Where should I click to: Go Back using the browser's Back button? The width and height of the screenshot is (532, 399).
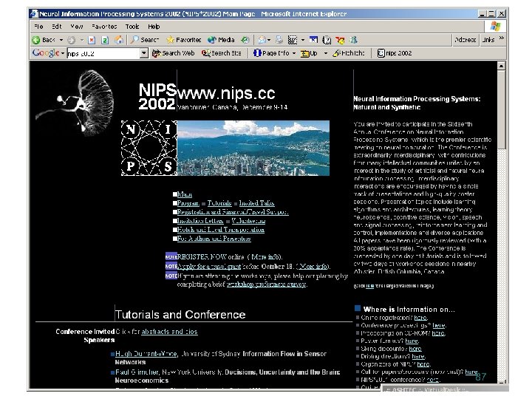[x=44, y=40]
